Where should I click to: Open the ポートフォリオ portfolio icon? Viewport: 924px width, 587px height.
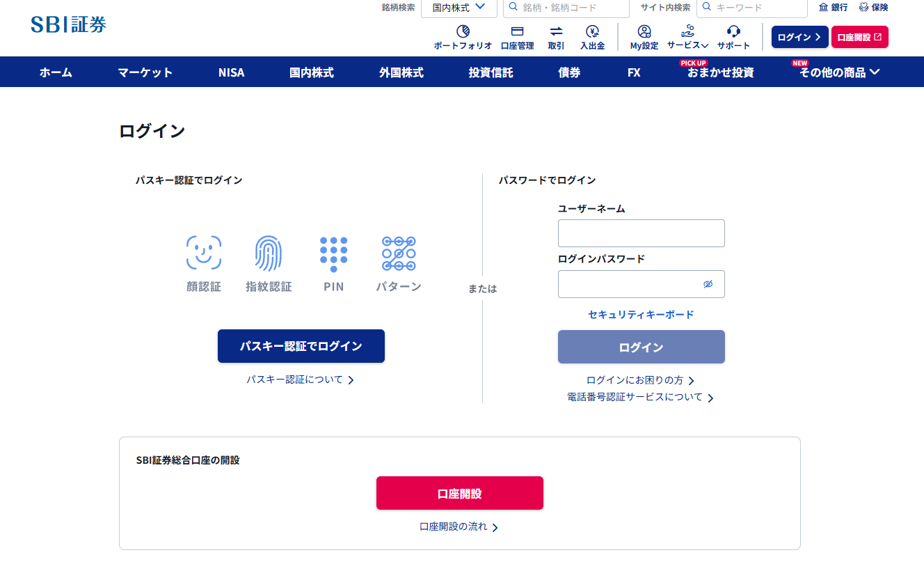click(463, 31)
